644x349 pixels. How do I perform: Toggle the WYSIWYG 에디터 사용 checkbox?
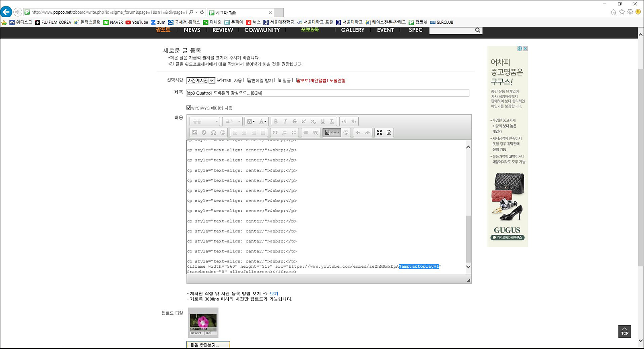point(188,107)
